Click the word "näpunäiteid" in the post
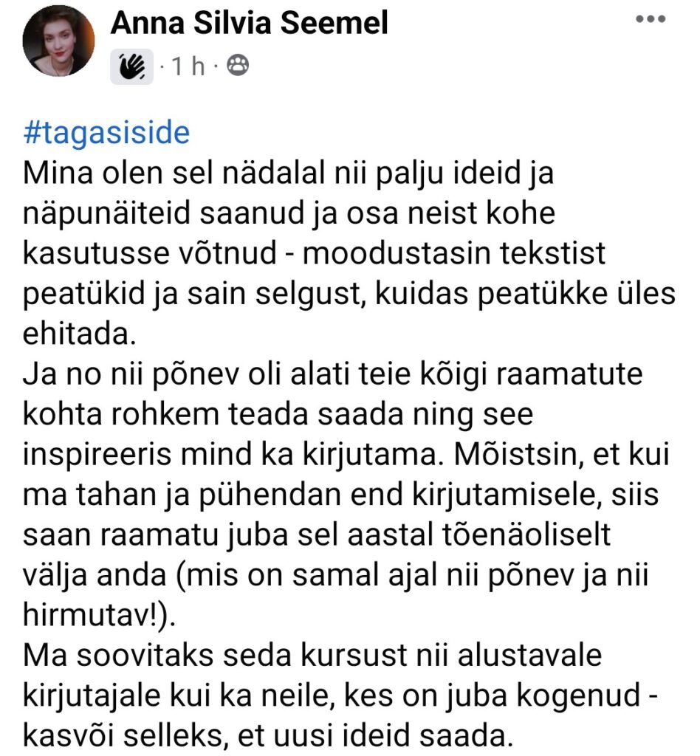The image size is (700, 756). pos(107,213)
